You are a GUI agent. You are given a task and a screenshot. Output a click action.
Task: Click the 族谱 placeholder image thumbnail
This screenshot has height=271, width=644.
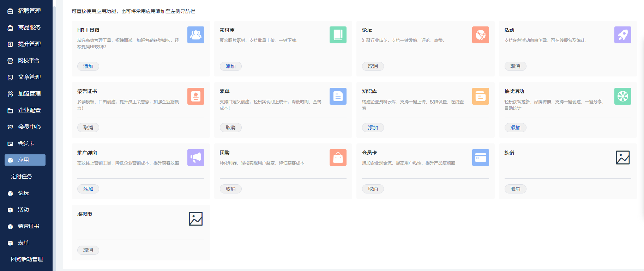click(622, 158)
